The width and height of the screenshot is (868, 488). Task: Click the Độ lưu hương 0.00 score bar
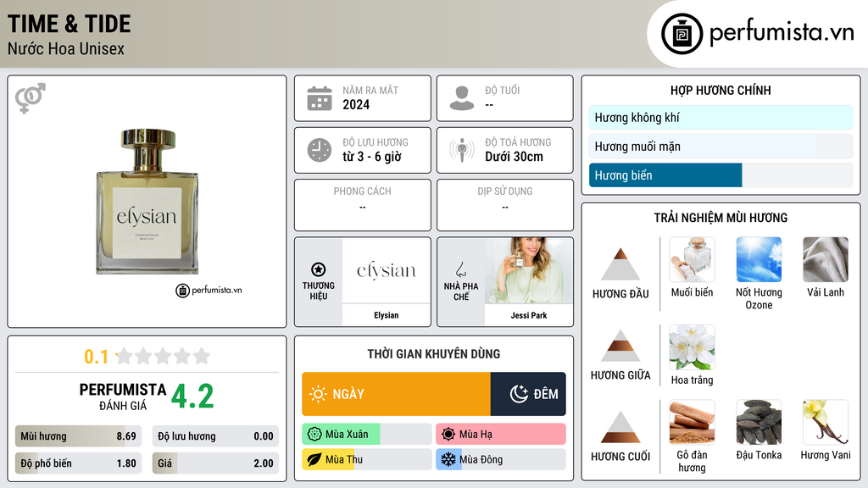tap(215, 436)
